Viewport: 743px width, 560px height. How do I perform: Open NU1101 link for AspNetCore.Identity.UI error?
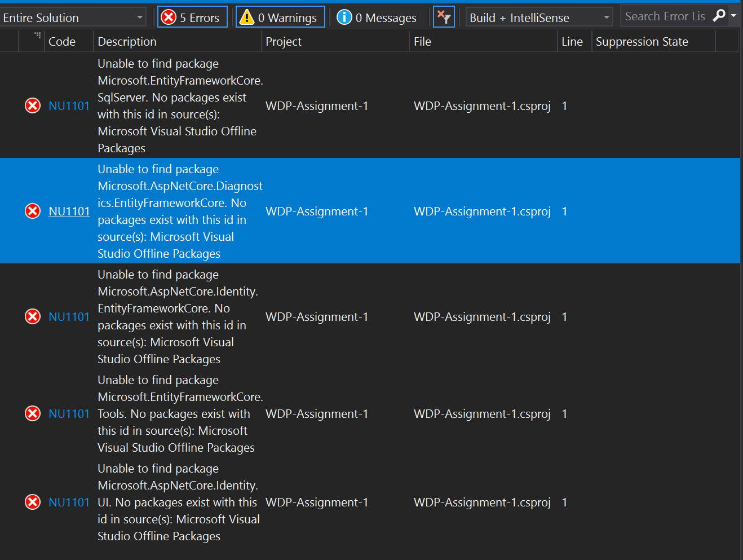(69, 502)
